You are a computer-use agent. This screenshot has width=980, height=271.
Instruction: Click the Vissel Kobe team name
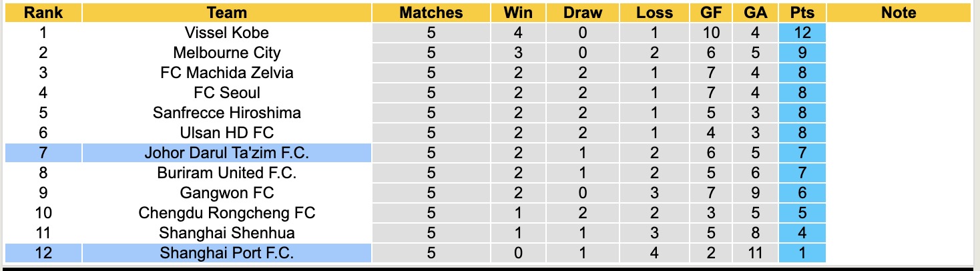pyautogui.click(x=226, y=33)
